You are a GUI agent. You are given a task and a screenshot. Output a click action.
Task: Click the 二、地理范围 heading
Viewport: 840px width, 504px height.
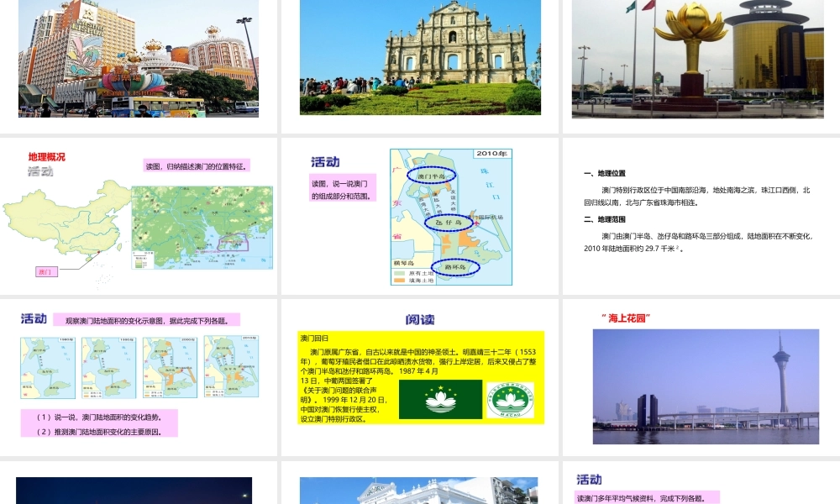605,219
